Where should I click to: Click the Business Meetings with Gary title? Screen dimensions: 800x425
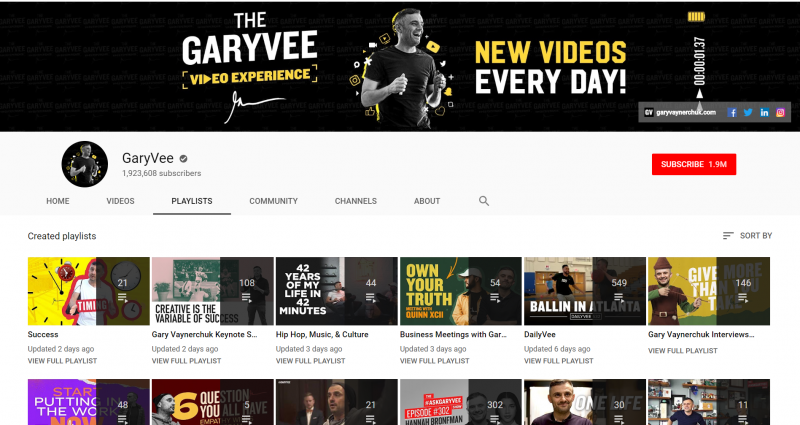[x=453, y=335]
